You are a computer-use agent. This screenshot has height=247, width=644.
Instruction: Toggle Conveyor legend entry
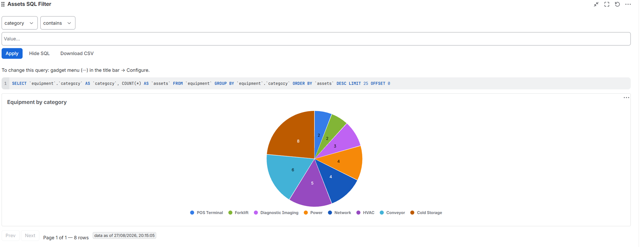392,213
